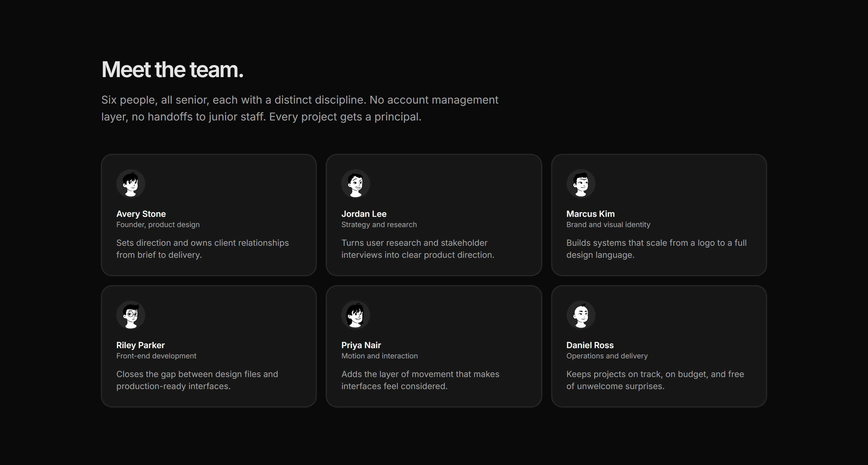Click Jordan Lee's avatar illustration
Screen dimensions: 868x465
pos(356,184)
